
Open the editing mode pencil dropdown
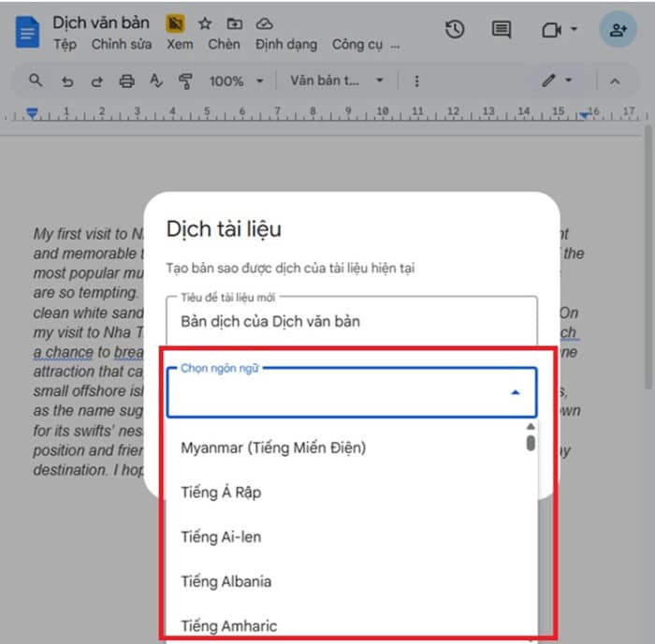[556, 81]
